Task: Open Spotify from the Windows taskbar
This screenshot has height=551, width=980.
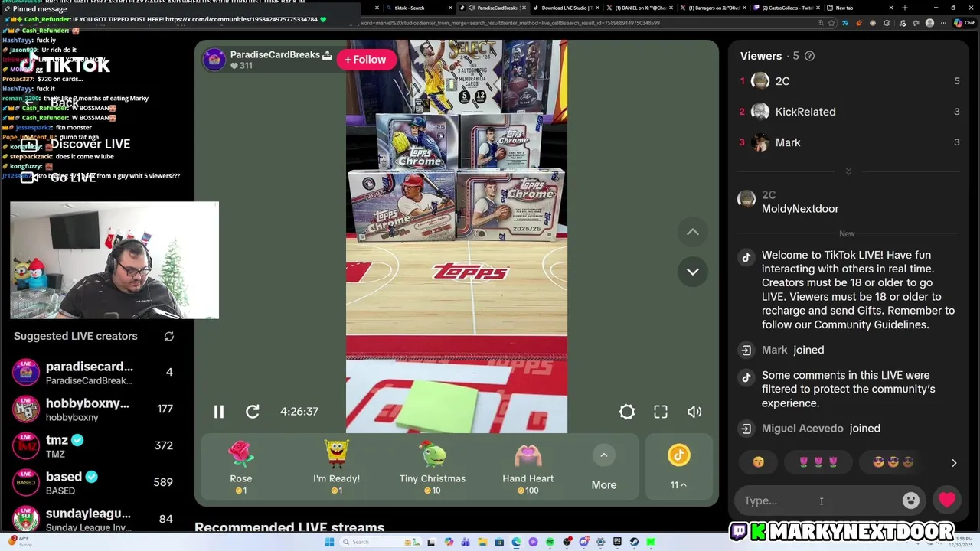Action: tap(550, 543)
